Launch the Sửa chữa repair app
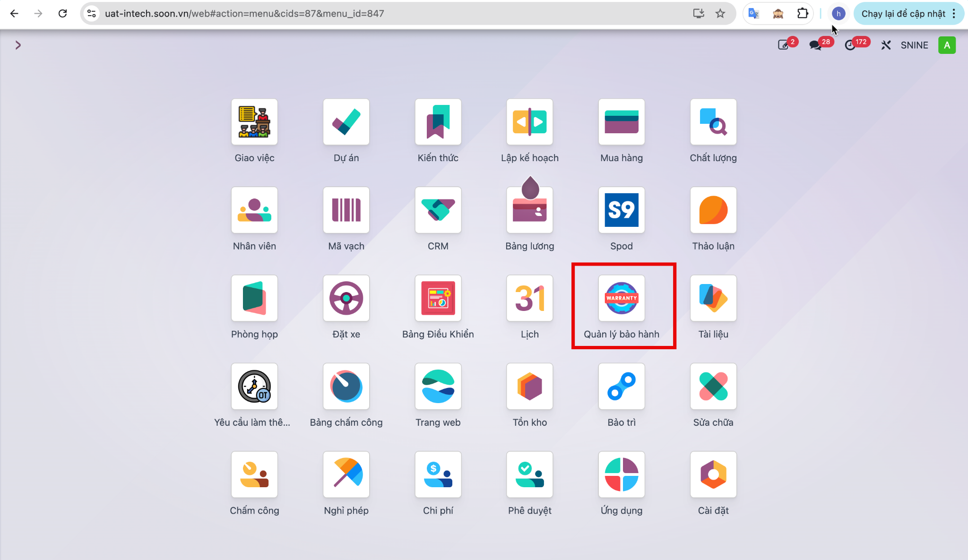Viewport: 968px width, 560px height. click(x=713, y=386)
